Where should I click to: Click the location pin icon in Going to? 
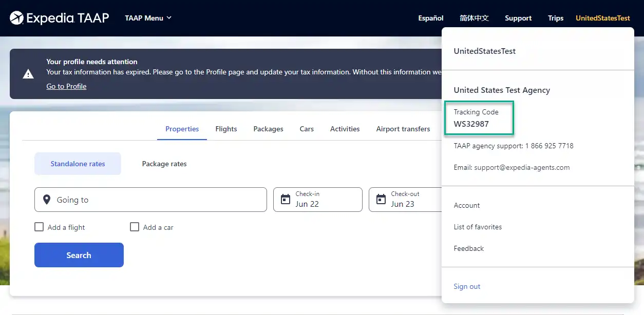tap(47, 200)
